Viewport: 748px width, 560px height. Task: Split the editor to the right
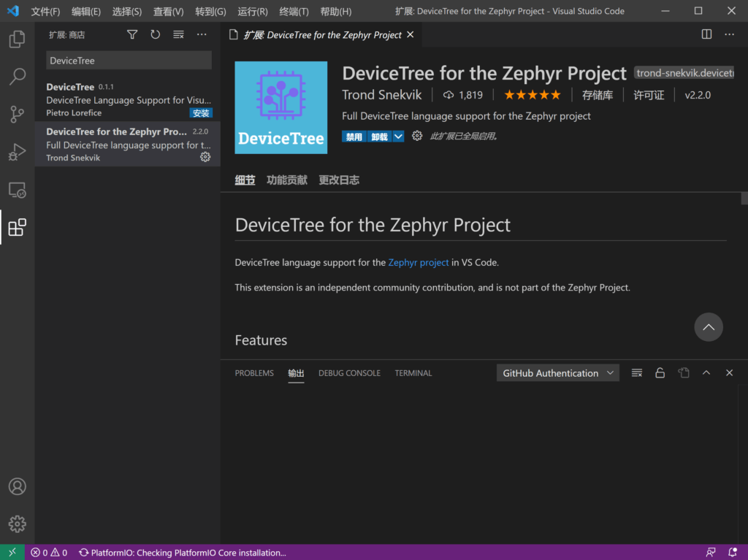point(706,34)
